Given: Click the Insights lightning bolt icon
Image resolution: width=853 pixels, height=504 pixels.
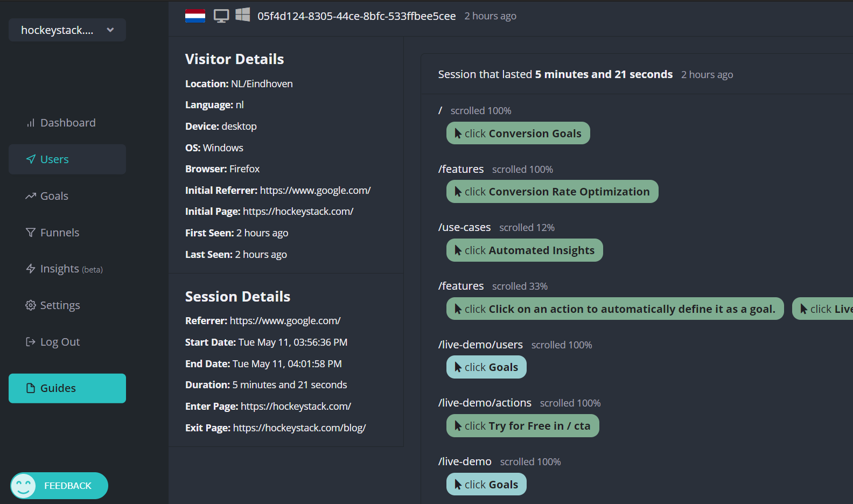Looking at the screenshot, I should pos(31,269).
